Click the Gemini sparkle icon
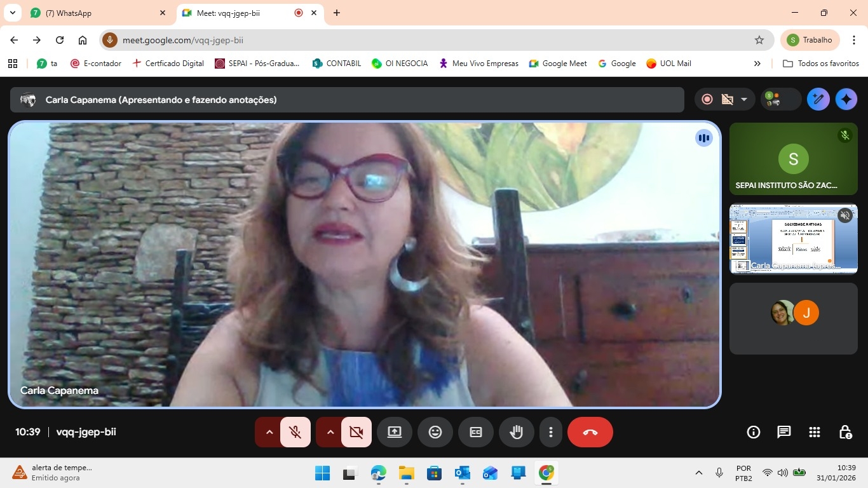The image size is (868, 488). click(846, 99)
